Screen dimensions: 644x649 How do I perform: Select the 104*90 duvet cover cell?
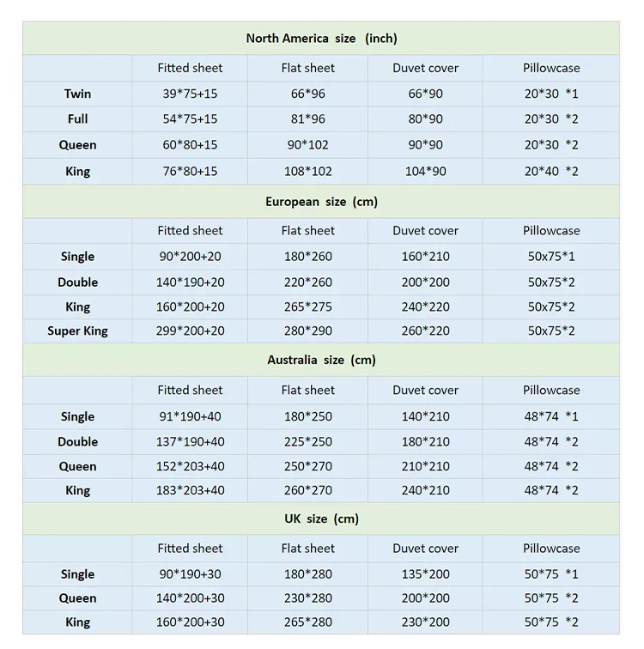(x=425, y=171)
